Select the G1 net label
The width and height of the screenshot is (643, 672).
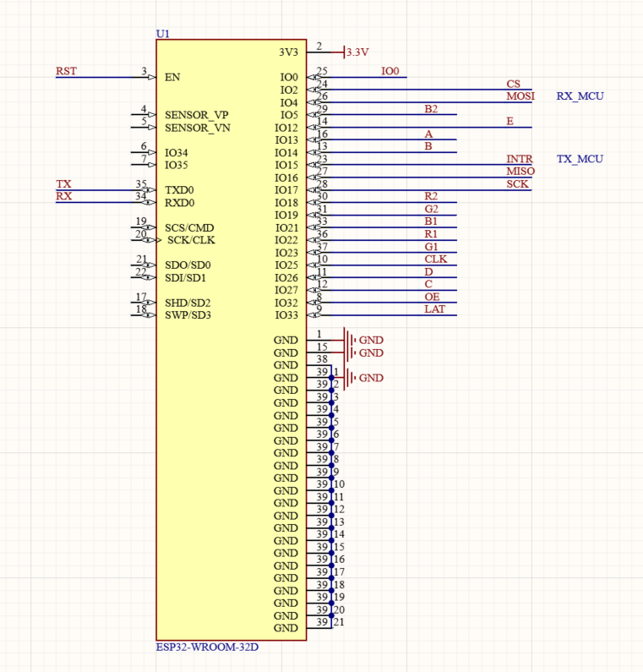(x=432, y=247)
